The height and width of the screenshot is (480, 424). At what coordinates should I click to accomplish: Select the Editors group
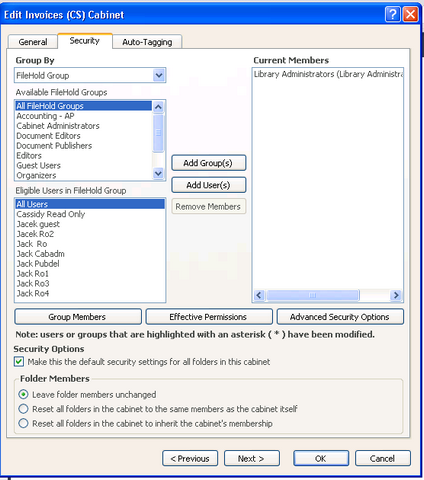point(83,156)
